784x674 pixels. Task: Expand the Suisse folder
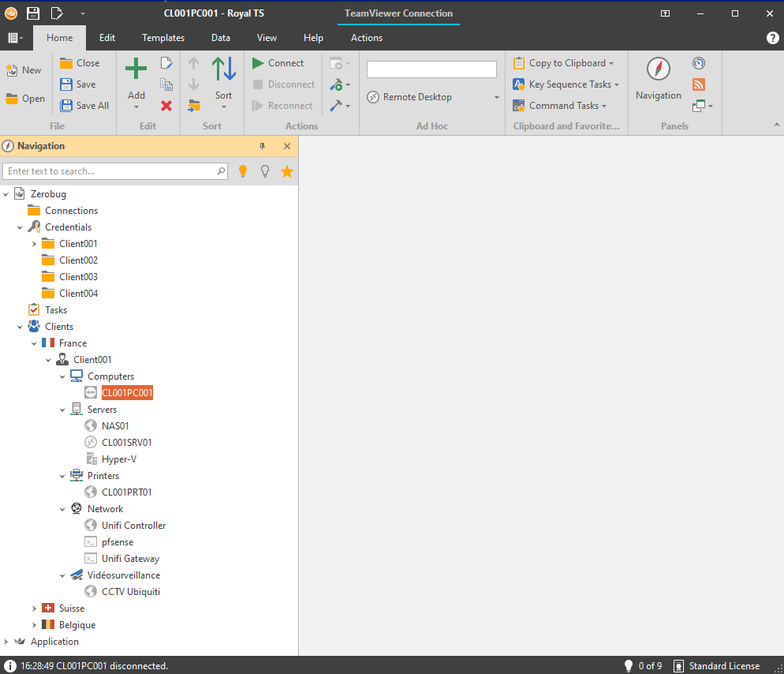[34, 609]
